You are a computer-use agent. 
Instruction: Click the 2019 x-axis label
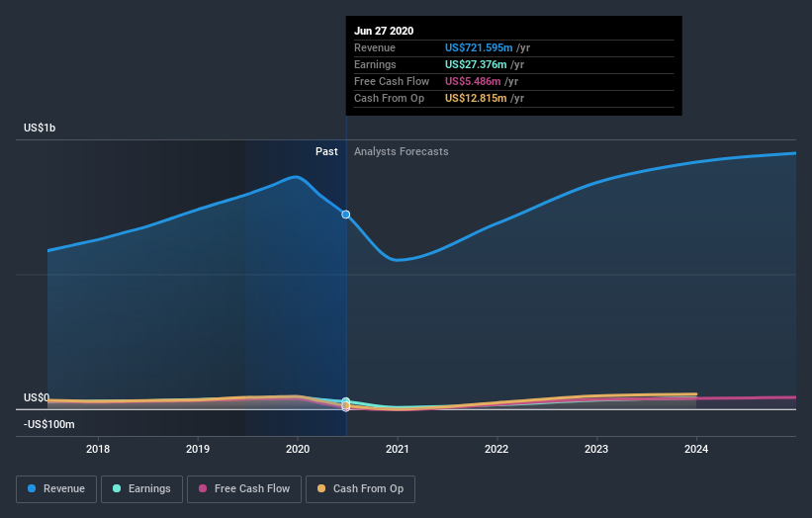198,449
